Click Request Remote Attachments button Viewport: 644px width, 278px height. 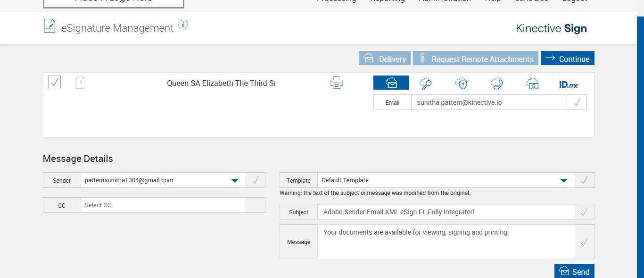pos(476,59)
